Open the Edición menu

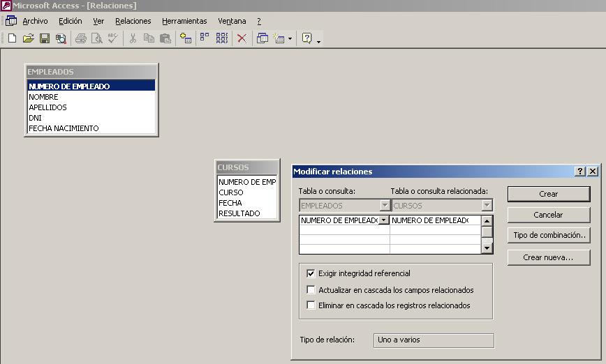coord(71,21)
